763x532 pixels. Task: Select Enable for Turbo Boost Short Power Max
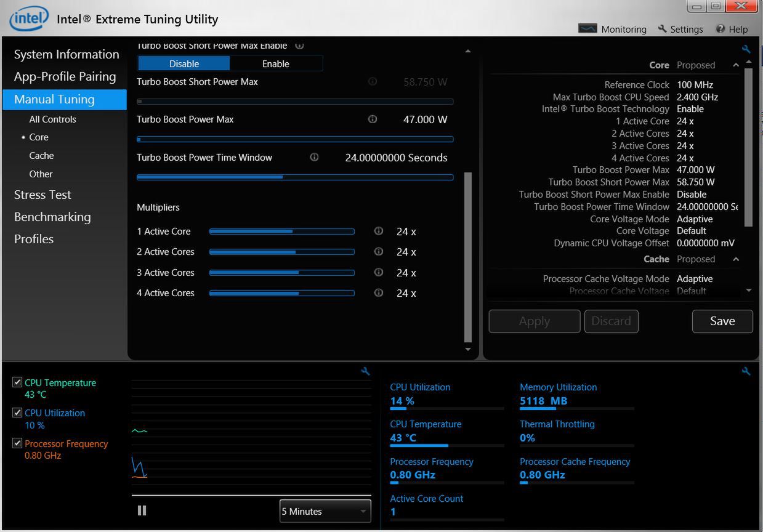[276, 63]
